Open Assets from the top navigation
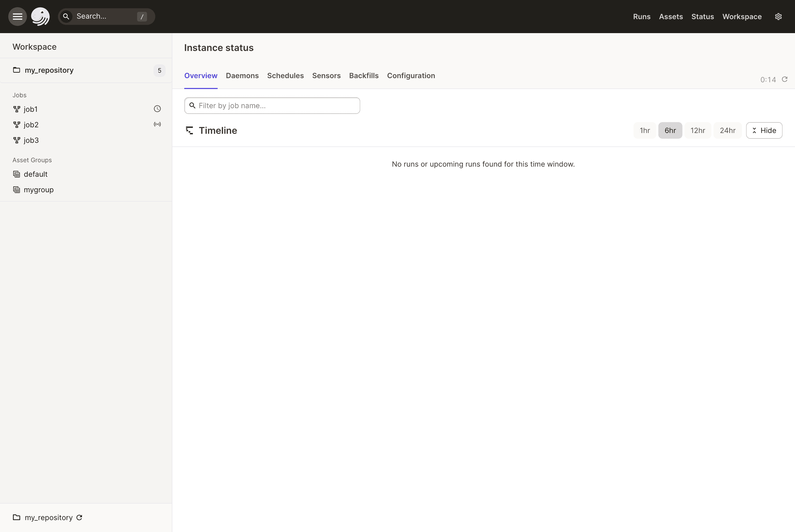This screenshot has width=795, height=532. click(x=671, y=16)
